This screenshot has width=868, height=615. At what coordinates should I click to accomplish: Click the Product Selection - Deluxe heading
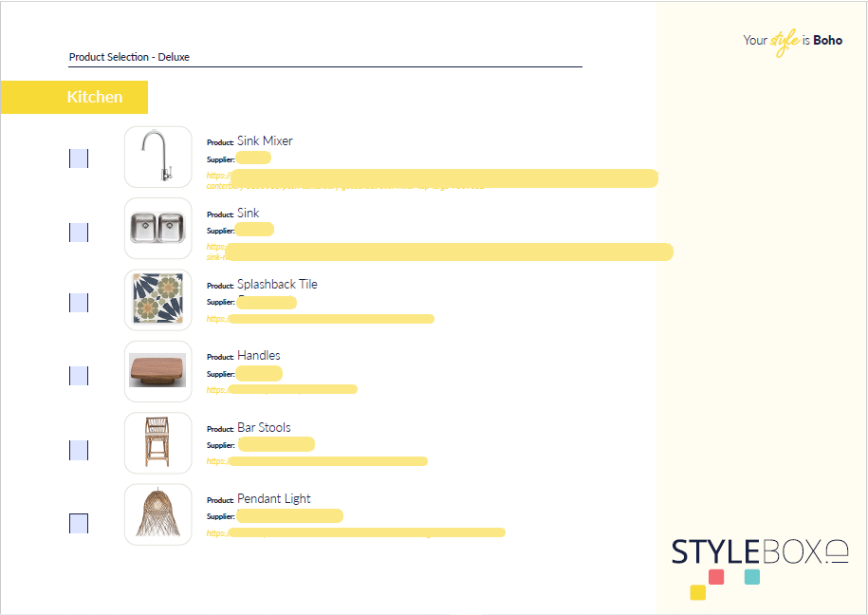click(x=129, y=57)
